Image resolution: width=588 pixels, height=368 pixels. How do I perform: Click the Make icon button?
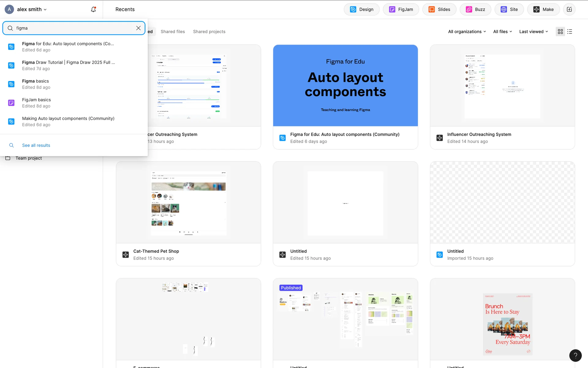coord(543,10)
